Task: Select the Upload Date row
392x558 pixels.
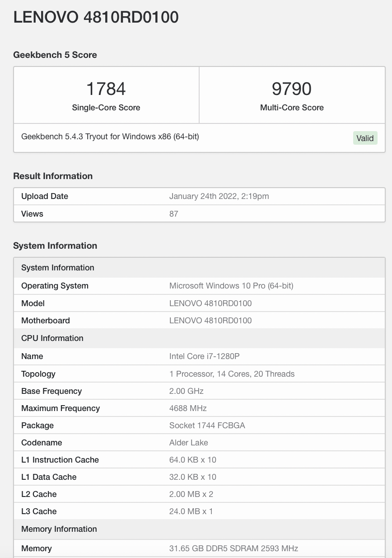Action: coord(199,196)
